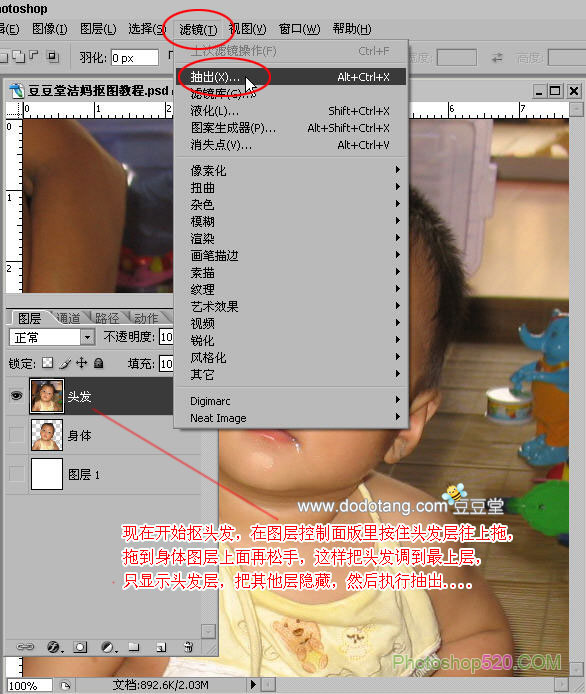This screenshot has height=694, width=586.
Task: Open the 滤镜(T) Filter menu
Action: coord(198,30)
